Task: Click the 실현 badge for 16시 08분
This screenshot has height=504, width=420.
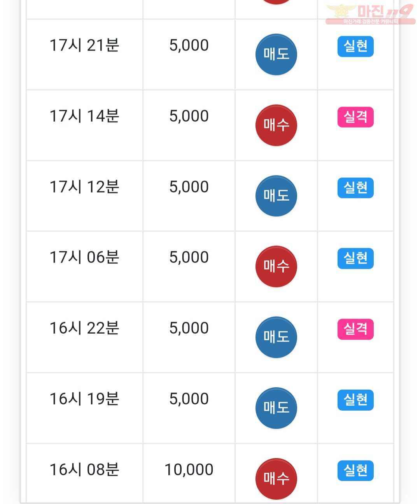Action: point(355,471)
